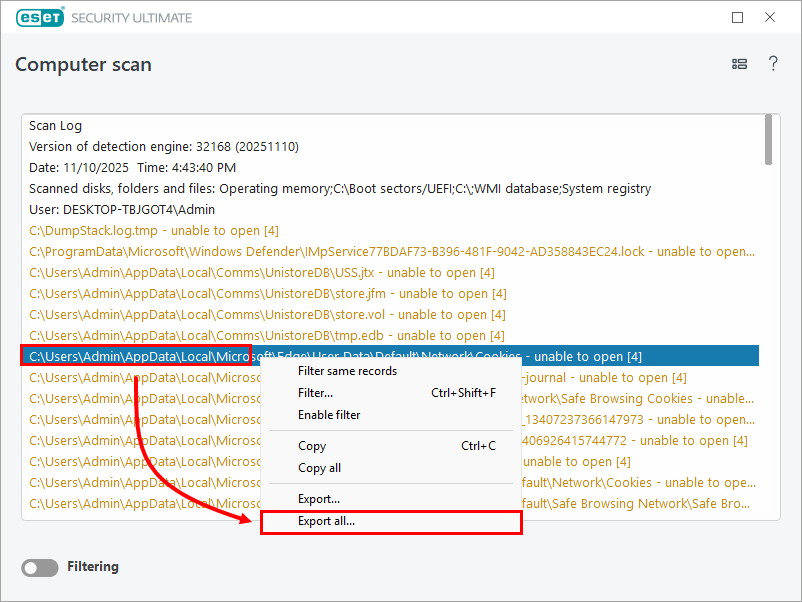Maximize the ESET window
Screen dimensions: 802x602
click(x=738, y=18)
